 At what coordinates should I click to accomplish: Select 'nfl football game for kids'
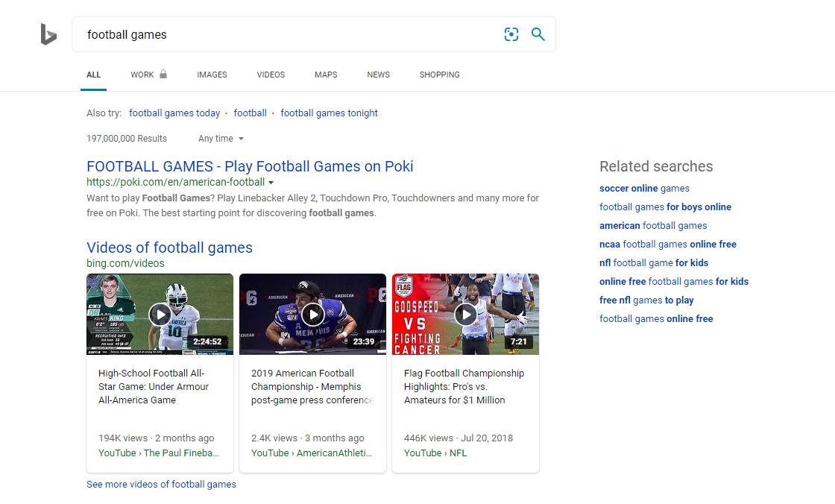click(x=654, y=262)
